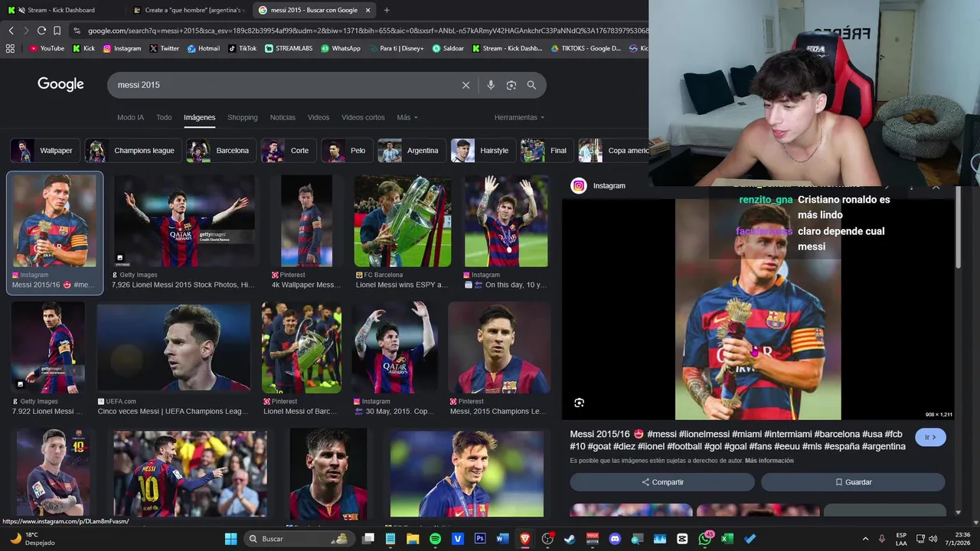Image resolution: width=980 pixels, height=551 pixels.
Task: Open the Kick bookmark
Action: [84, 48]
